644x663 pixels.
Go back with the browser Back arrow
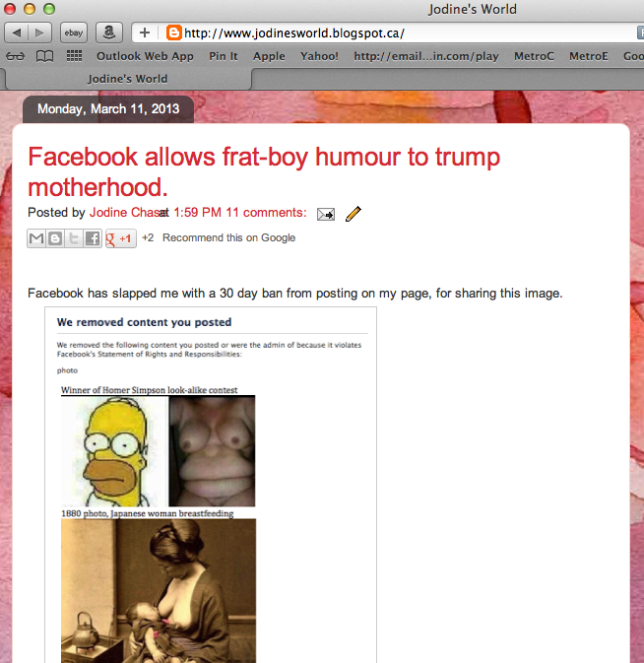(x=17, y=33)
